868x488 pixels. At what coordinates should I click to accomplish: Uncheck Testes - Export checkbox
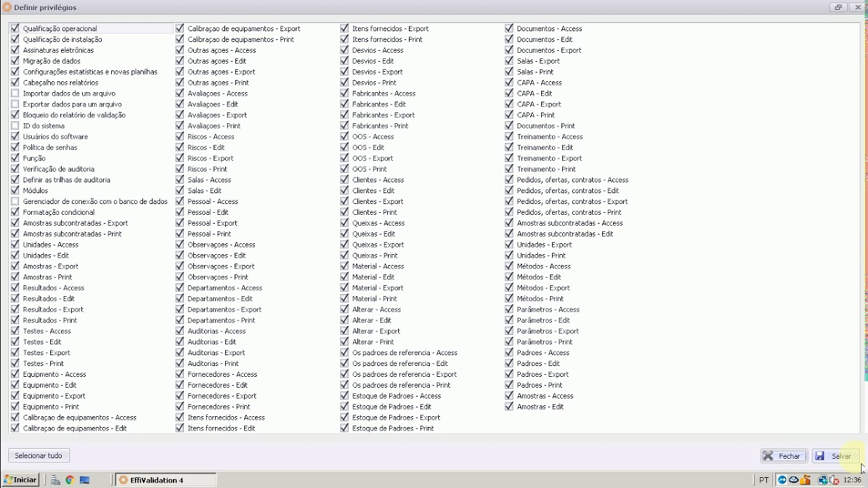point(15,352)
